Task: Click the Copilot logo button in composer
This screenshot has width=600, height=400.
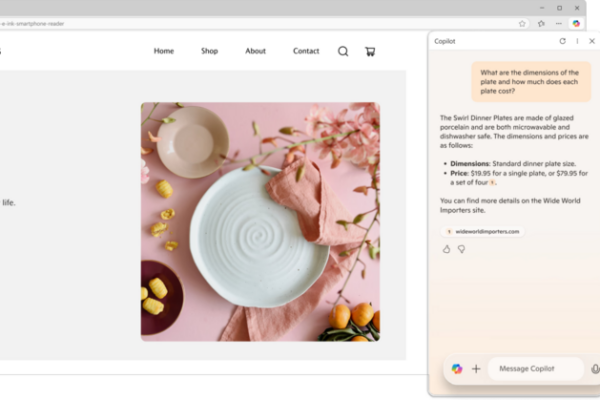Action: click(x=457, y=369)
